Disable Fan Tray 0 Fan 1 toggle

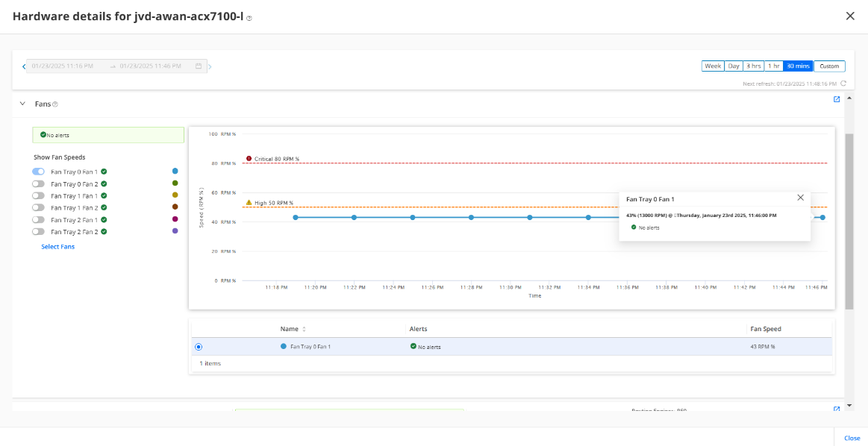[x=38, y=172]
